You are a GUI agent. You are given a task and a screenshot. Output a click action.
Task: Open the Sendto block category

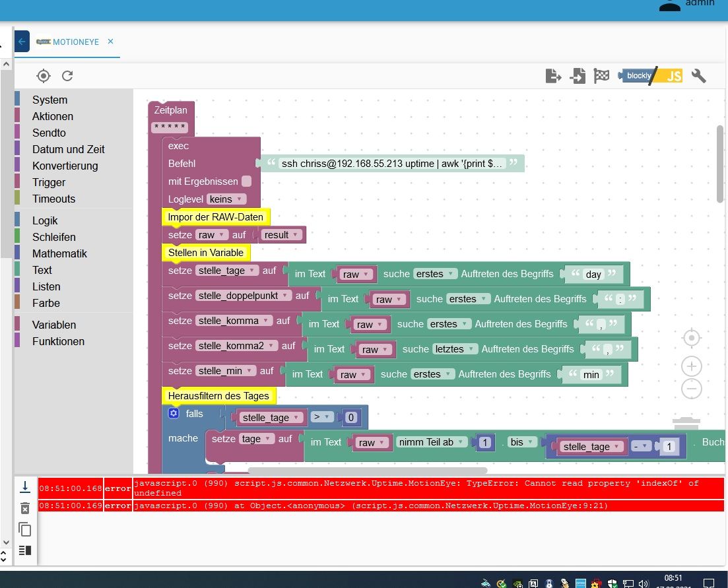[50, 133]
